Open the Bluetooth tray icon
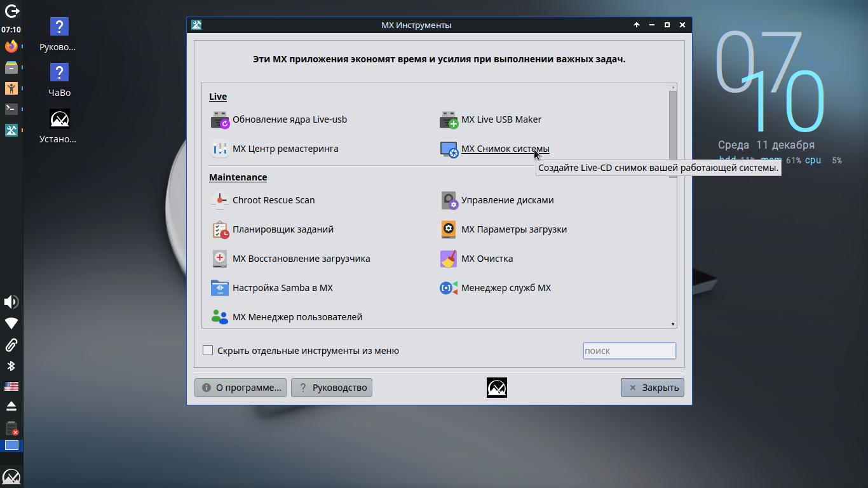This screenshot has width=868, height=488. tap(11, 366)
